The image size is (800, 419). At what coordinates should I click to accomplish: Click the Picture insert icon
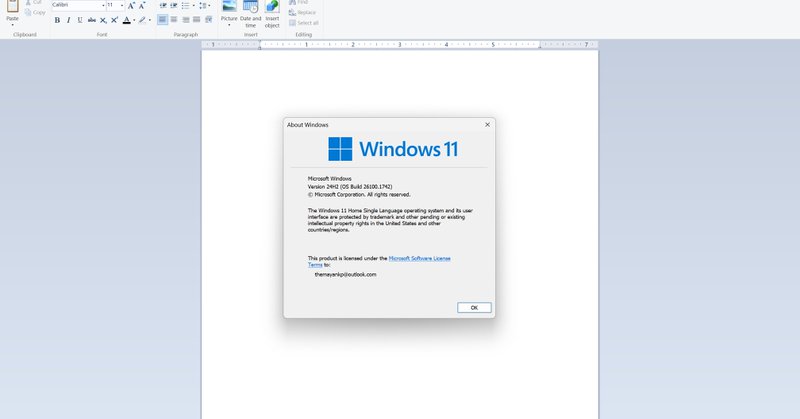pyautogui.click(x=229, y=7)
